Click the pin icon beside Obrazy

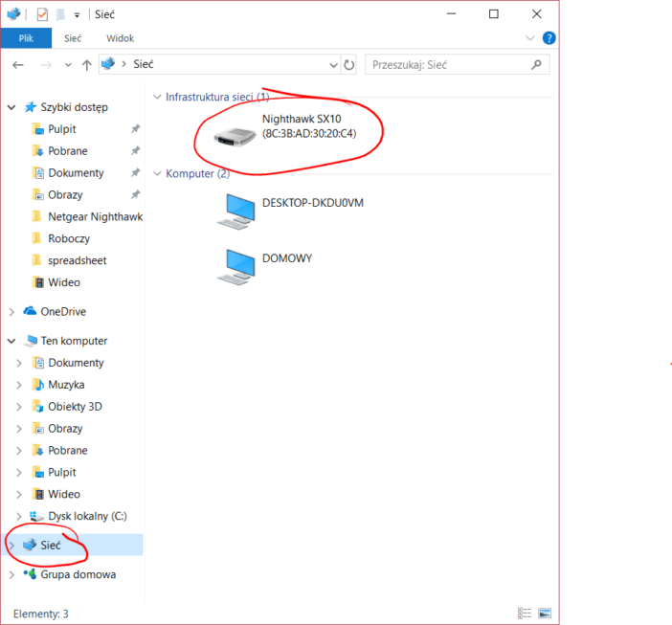click(135, 194)
